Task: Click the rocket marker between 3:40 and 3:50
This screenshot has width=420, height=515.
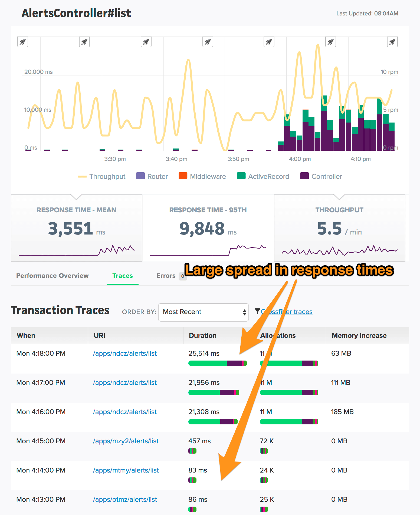Action: (x=208, y=42)
